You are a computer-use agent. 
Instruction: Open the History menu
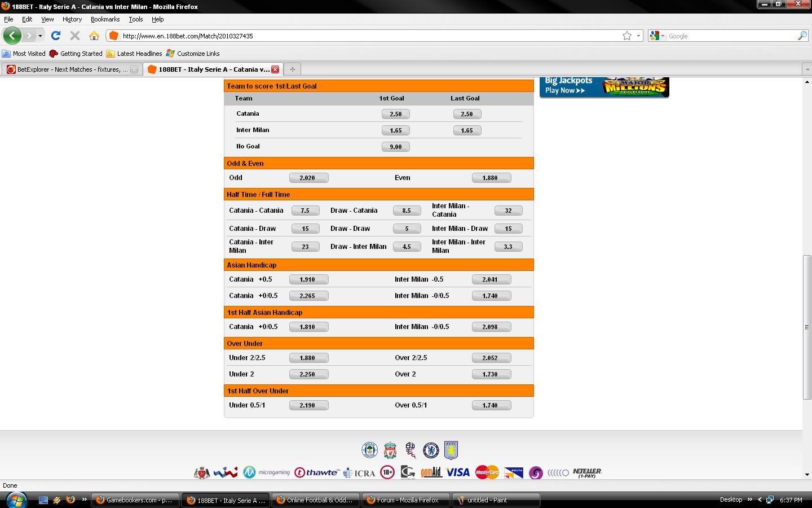click(72, 19)
